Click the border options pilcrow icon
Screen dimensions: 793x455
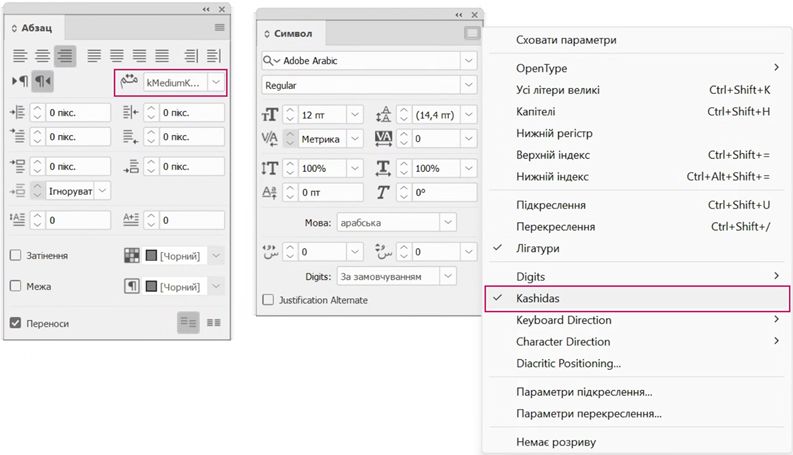tap(131, 287)
